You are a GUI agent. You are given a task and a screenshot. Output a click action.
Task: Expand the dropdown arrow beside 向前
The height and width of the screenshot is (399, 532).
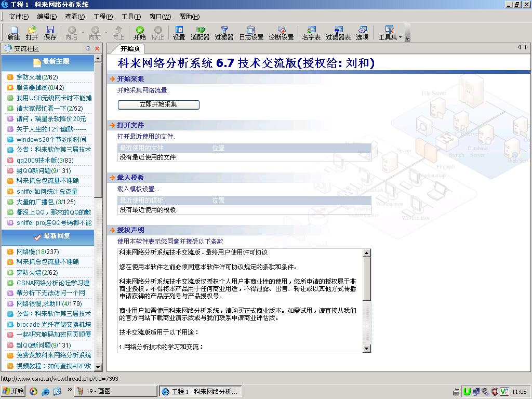[106, 33]
